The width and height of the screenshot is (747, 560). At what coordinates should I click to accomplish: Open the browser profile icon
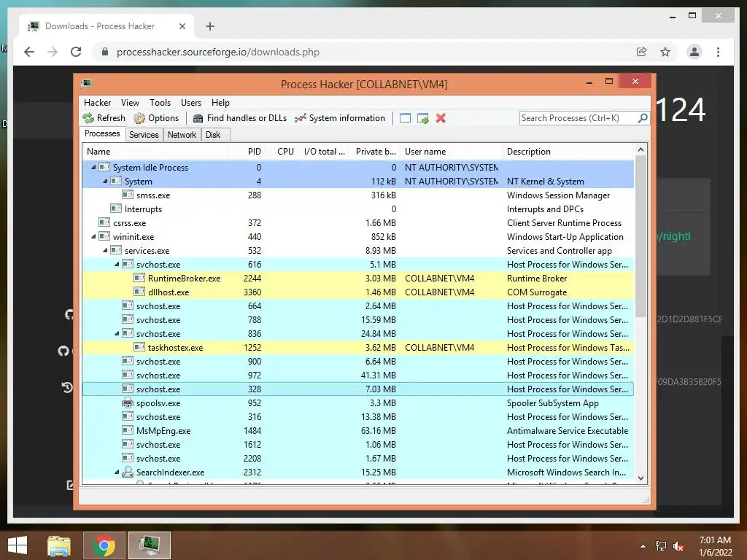click(694, 52)
